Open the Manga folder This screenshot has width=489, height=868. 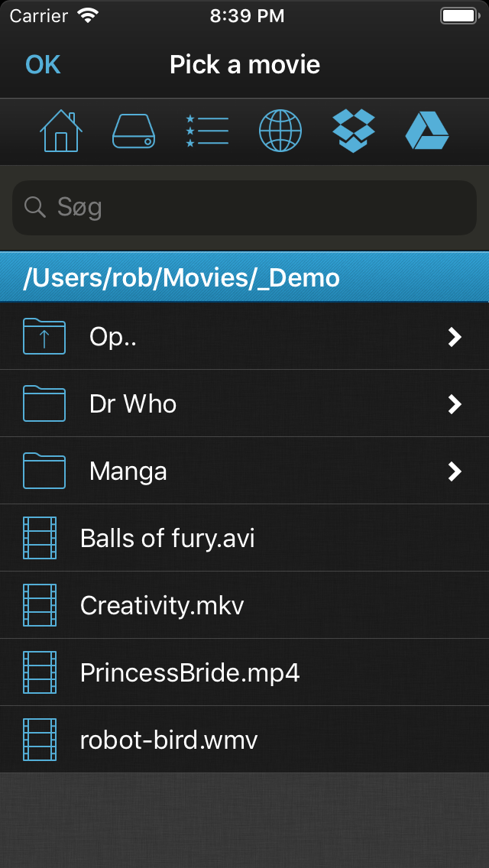128,471
